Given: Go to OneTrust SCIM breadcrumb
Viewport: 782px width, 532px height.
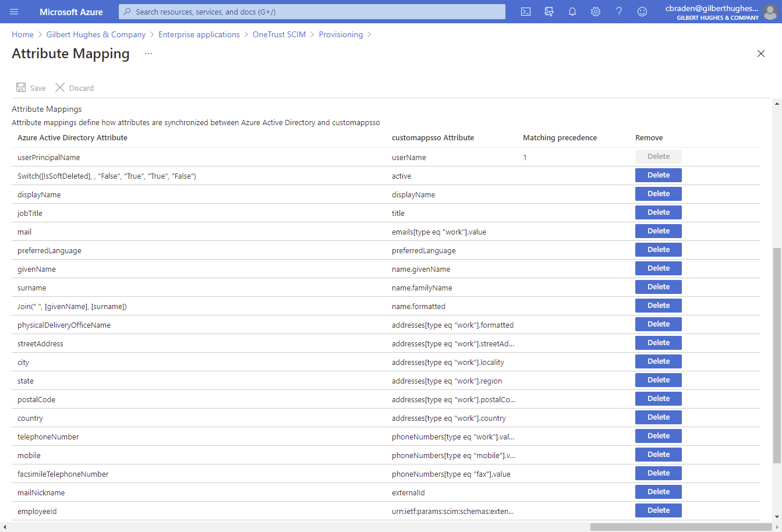Looking at the screenshot, I should [279, 34].
